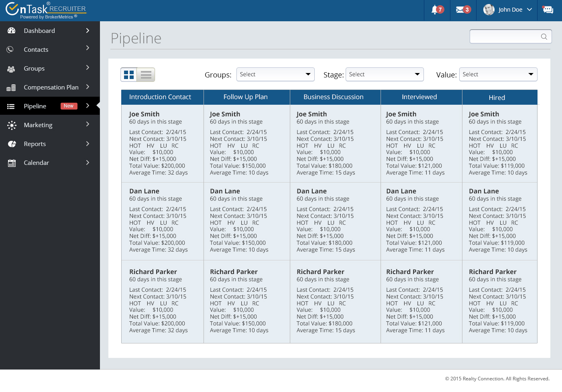The height and width of the screenshot is (392, 562).
Task: Click Hired column header
Action: tap(500, 97)
